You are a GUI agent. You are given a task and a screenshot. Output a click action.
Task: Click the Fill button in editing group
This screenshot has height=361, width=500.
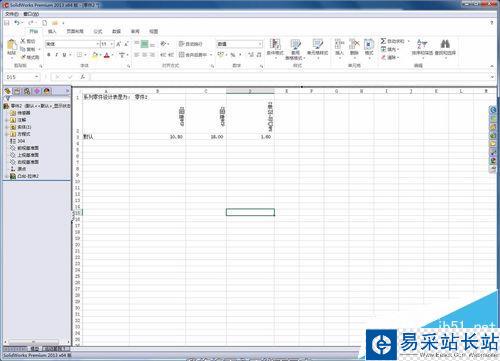tap(389, 49)
